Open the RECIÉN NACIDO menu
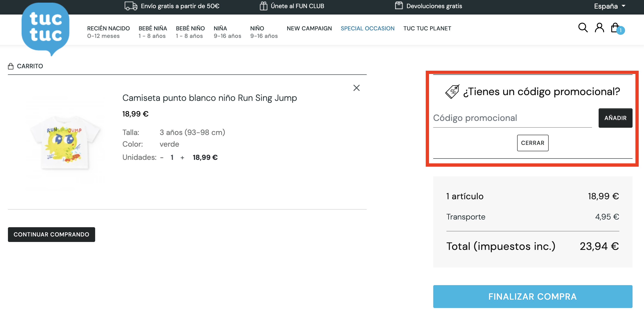644x321 pixels. [x=108, y=32]
